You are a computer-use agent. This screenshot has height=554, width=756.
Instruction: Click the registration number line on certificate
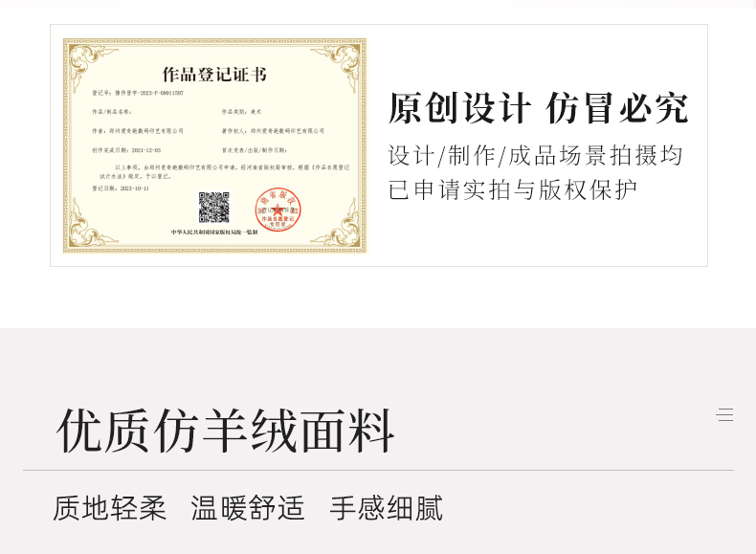tap(138, 94)
